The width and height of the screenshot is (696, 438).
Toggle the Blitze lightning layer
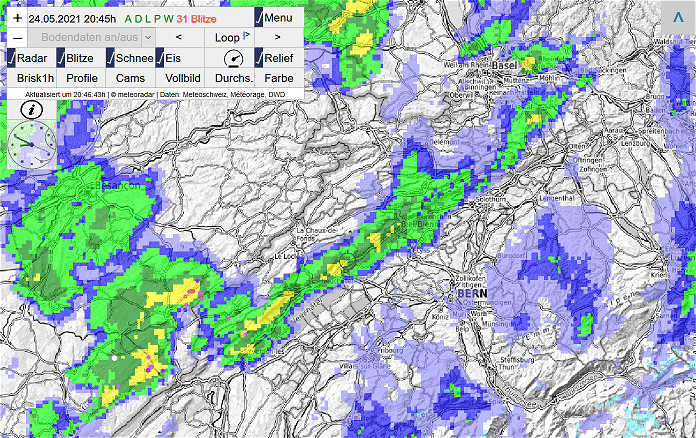tap(61, 58)
